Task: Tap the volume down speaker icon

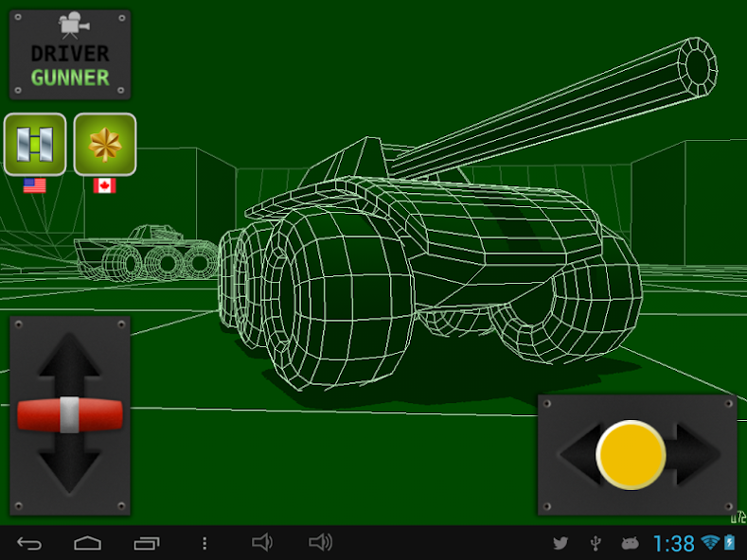Action: [262, 543]
